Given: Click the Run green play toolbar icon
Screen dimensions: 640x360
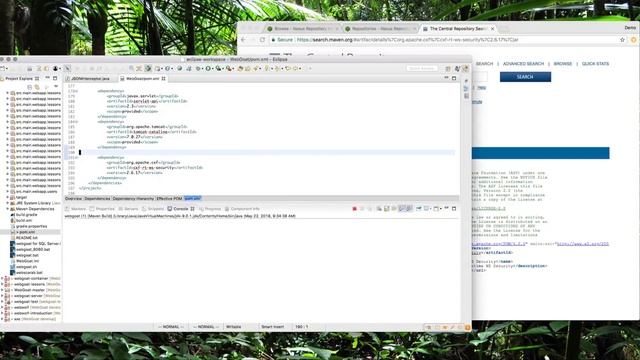Looking at the screenshot, I should [208, 69].
